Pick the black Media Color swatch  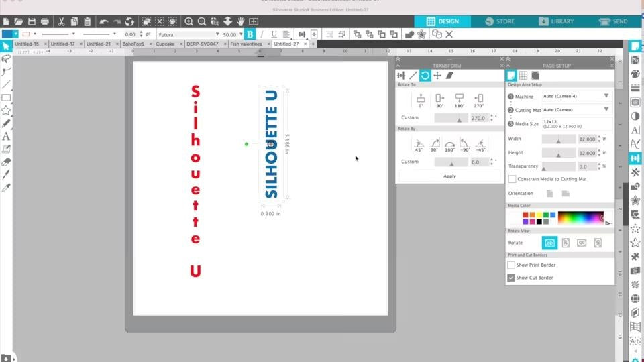click(x=539, y=222)
